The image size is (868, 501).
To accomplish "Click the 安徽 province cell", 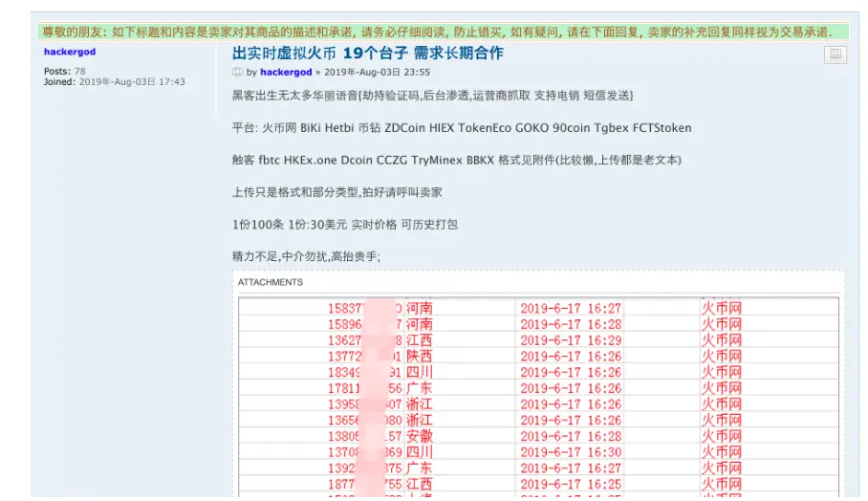I will (419, 436).
